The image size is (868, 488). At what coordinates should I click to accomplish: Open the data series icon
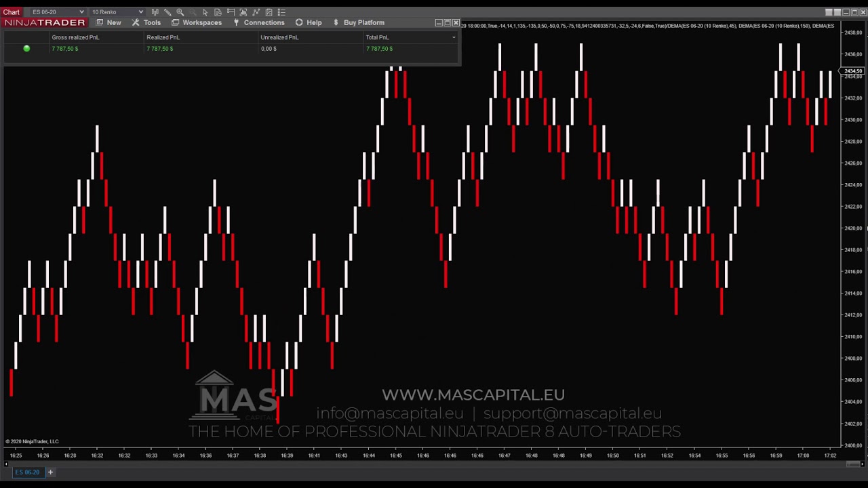(x=243, y=12)
